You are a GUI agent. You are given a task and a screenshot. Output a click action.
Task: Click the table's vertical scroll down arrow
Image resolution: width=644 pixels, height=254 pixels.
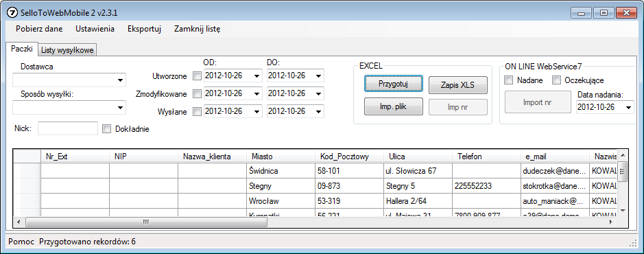pyautogui.click(x=623, y=210)
